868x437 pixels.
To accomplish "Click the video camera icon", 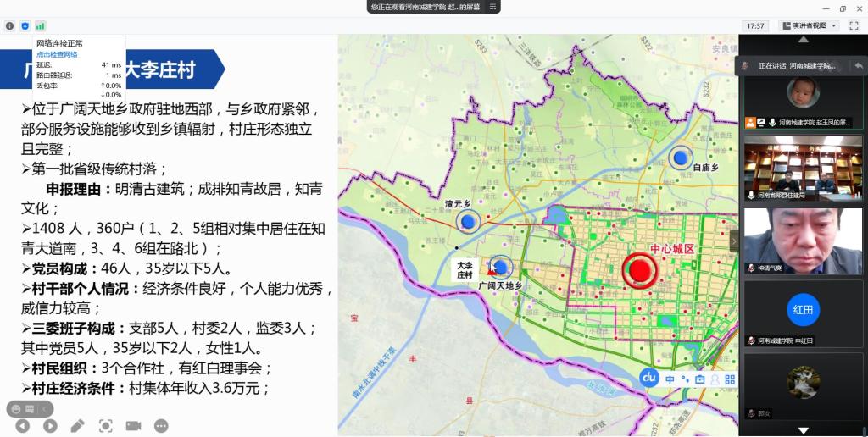I will coord(133,426).
